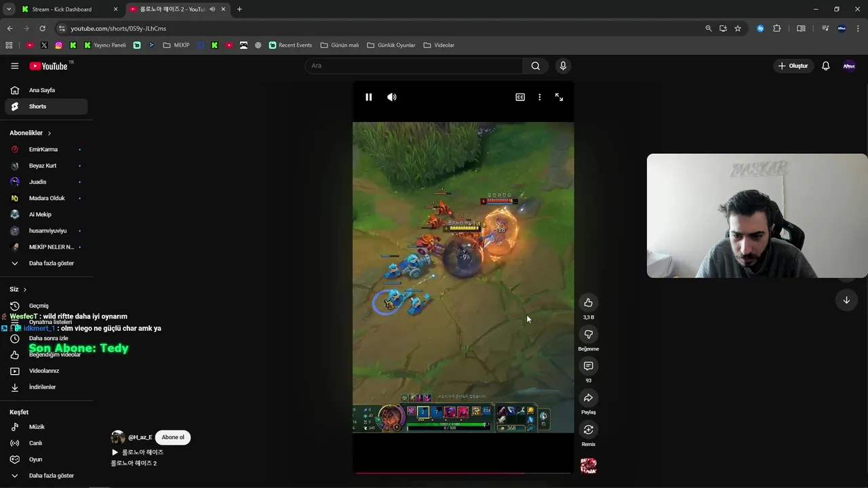Open Recent Events bookmark

coord(290,45)
